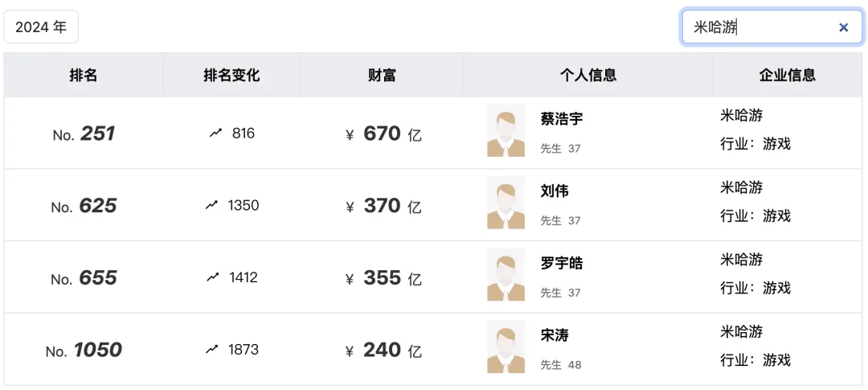
Task: Click the 排名变化 column header
Action: (x=231, y=76)
